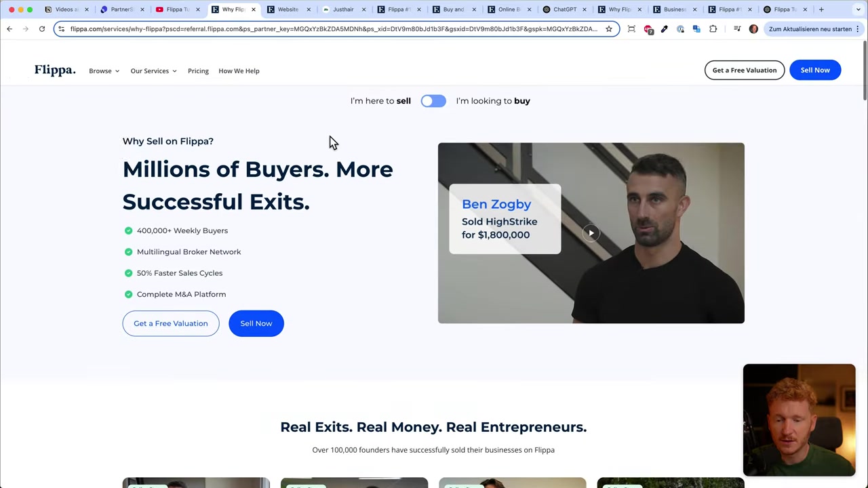This screenshot has width=868, height=488.
Task: Click the header Sell Now button
Action: click(815, 70)
